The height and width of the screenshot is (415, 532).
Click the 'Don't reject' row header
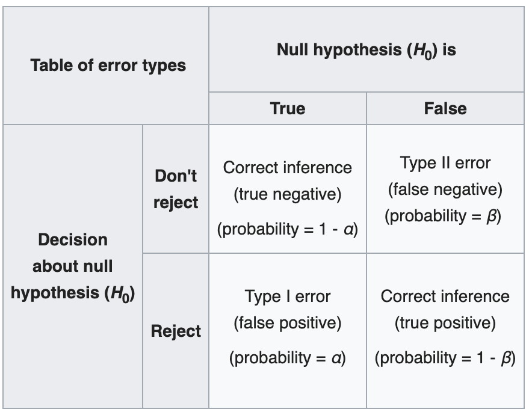(x=176, y=189)
